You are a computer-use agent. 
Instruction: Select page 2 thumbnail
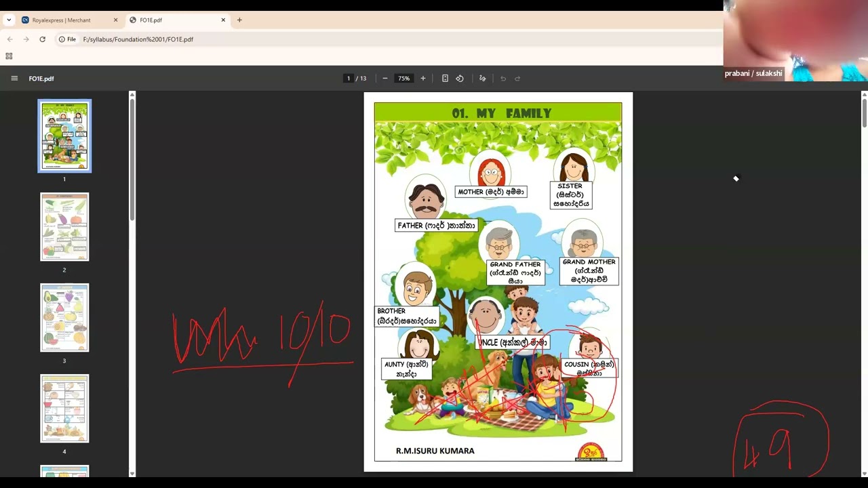click(x=64, y=227)
